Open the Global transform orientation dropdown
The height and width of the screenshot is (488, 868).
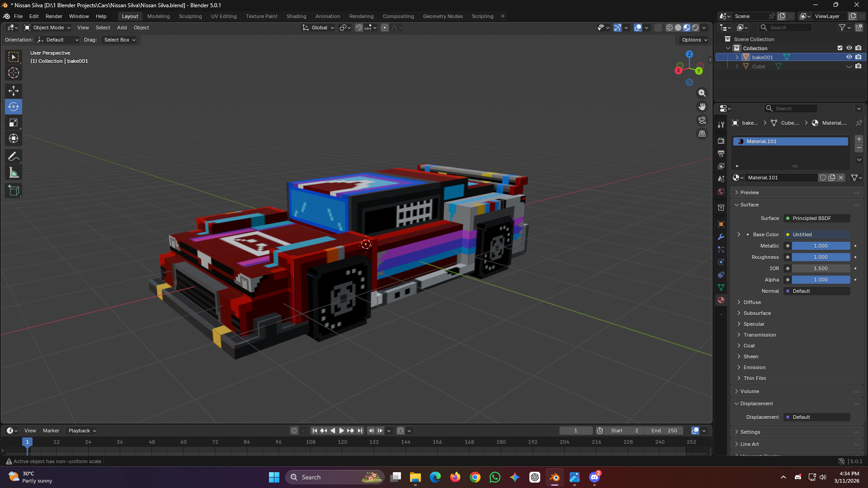coord(319,28)
